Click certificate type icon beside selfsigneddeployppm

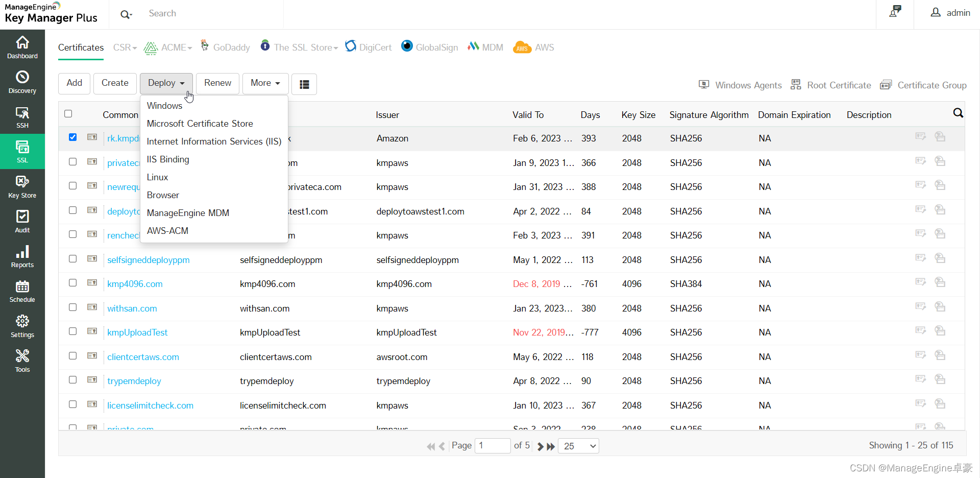coord(92,259)
